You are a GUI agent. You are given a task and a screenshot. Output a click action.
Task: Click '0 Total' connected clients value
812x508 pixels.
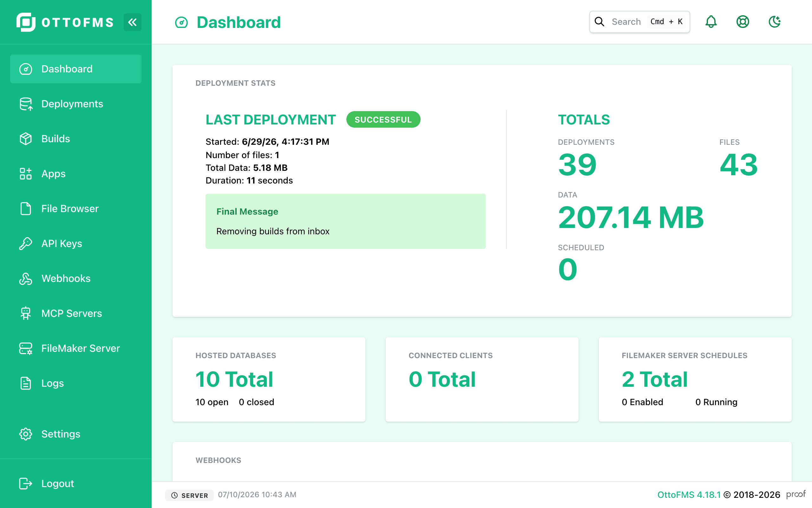pos(442,379)
